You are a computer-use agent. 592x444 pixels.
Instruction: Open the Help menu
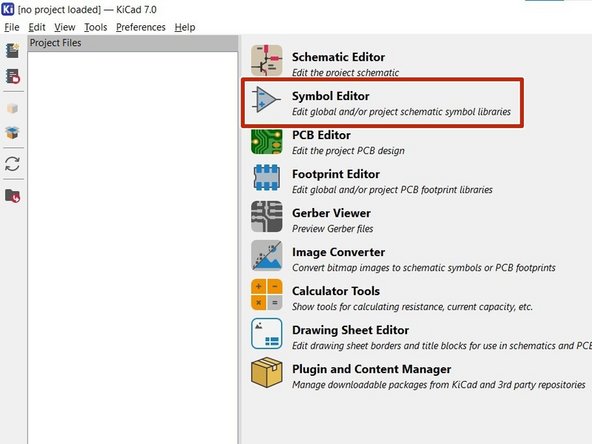point(185,27)
